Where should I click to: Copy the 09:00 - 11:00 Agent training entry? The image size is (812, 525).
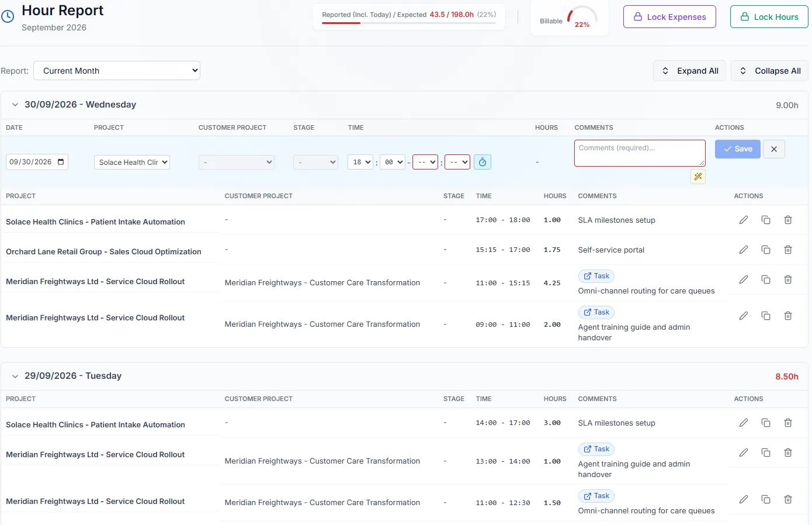click(766, 316)
